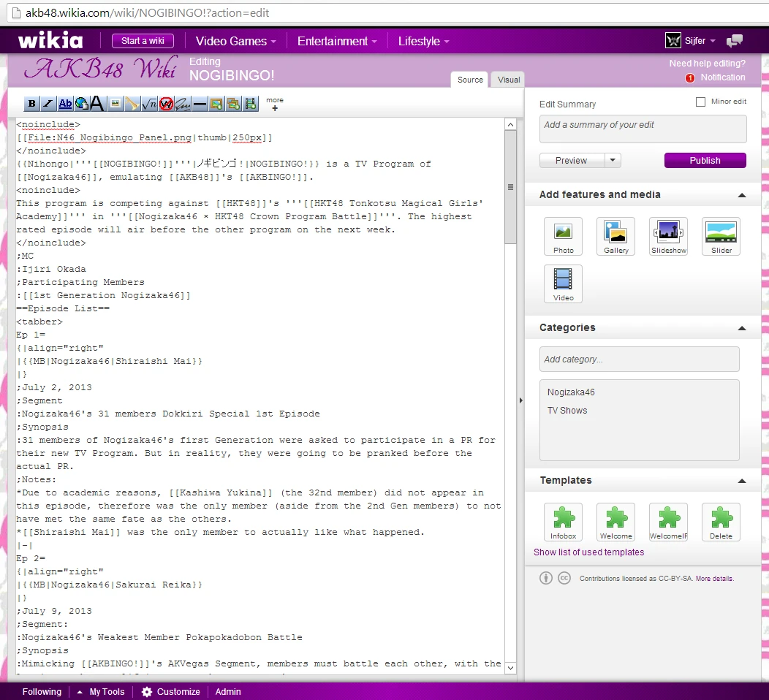Switch to the Visual editor tab

click(x=508, y=80)
